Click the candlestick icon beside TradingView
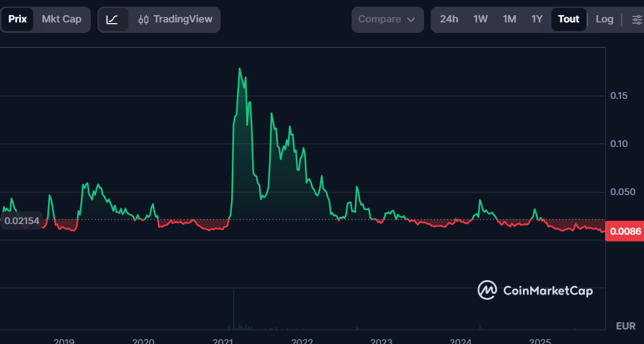Image resolution: width=644 pixels, height=344 pixels. point(144,20)
